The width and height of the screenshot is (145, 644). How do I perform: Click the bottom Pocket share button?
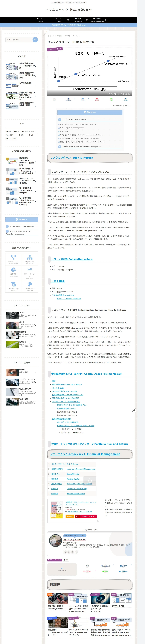87,572
